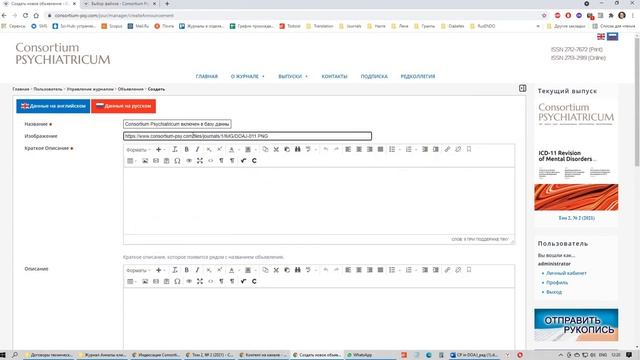Insert image in the Описание editor
The width and height of the screenshot is (640, 360).
tap(145, 282)
